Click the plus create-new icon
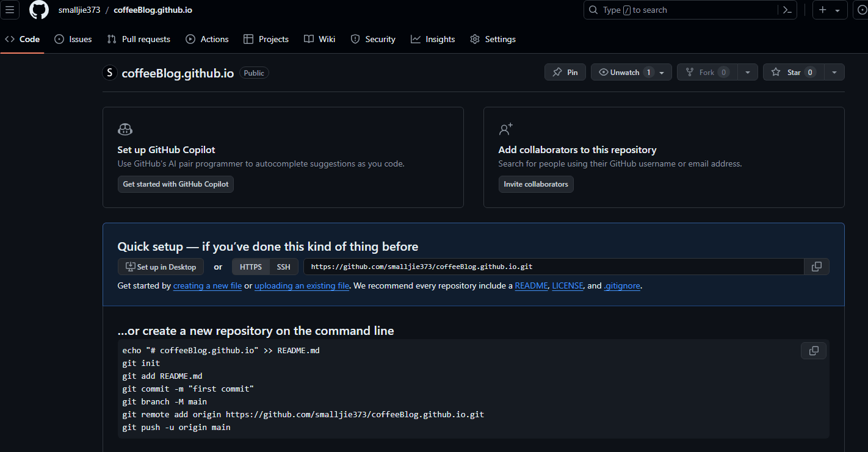Screen dimensions: 868x452 pos(823,10)
